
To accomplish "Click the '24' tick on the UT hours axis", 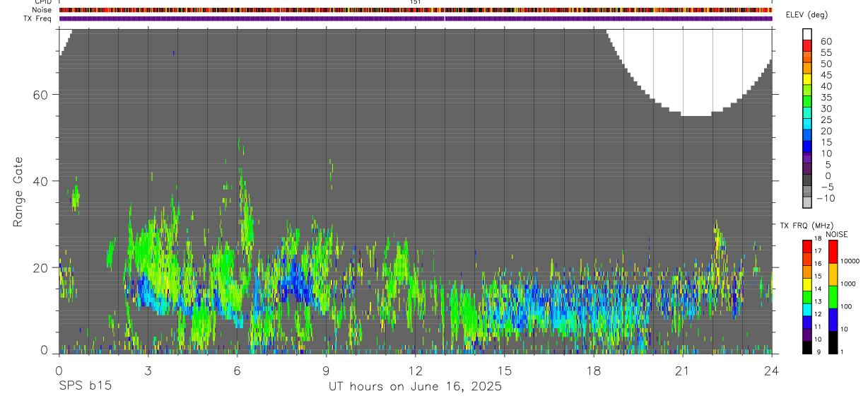I will coord(771,370).
